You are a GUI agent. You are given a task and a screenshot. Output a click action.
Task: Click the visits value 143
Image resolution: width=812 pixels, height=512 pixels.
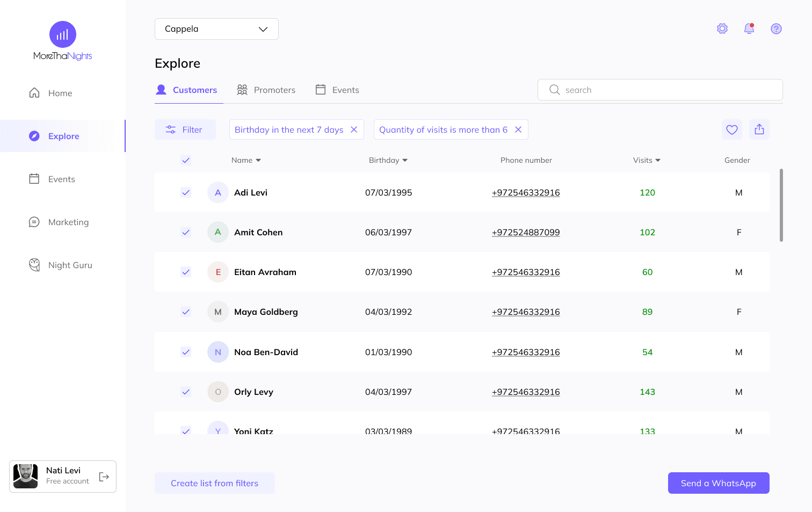[x=647, y=392]
